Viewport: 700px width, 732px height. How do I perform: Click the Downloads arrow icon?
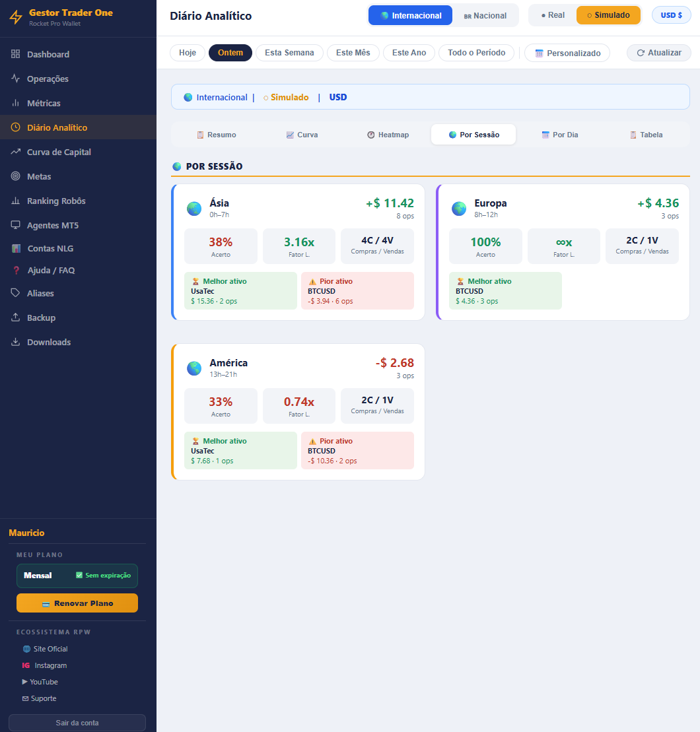pyautogui.click(x=15, y=342)
